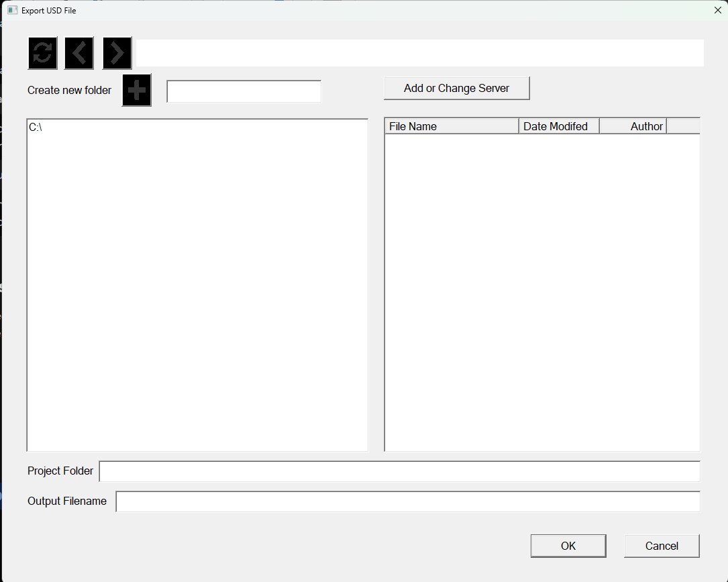
Task: Sort by the File Name column header
Action: pos(451,126)
